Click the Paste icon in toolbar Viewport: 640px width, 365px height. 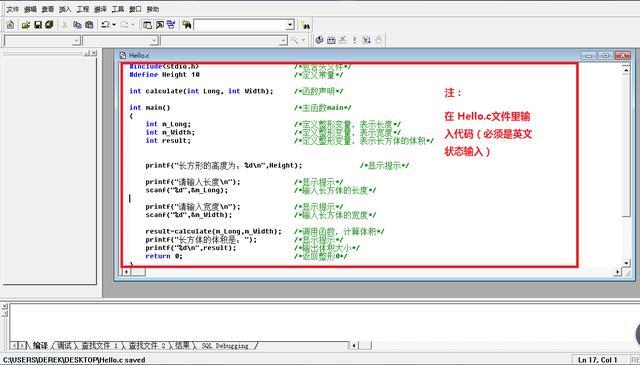(x=89, y=25)
